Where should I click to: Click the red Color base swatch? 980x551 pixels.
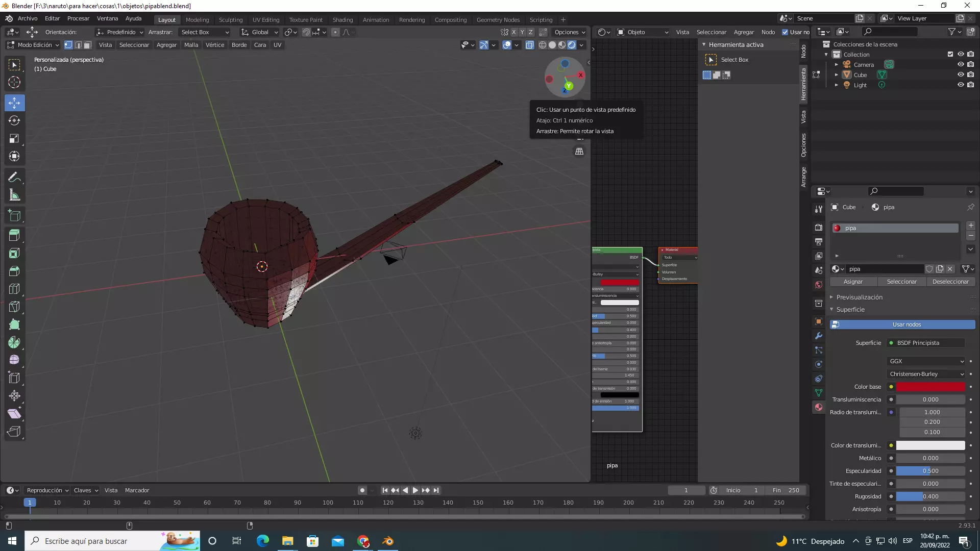[930, 387]
